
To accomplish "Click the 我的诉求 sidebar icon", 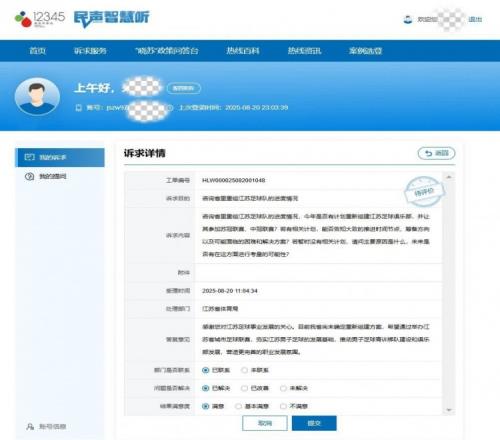I will pyautogui.click(x=30, y=157).
